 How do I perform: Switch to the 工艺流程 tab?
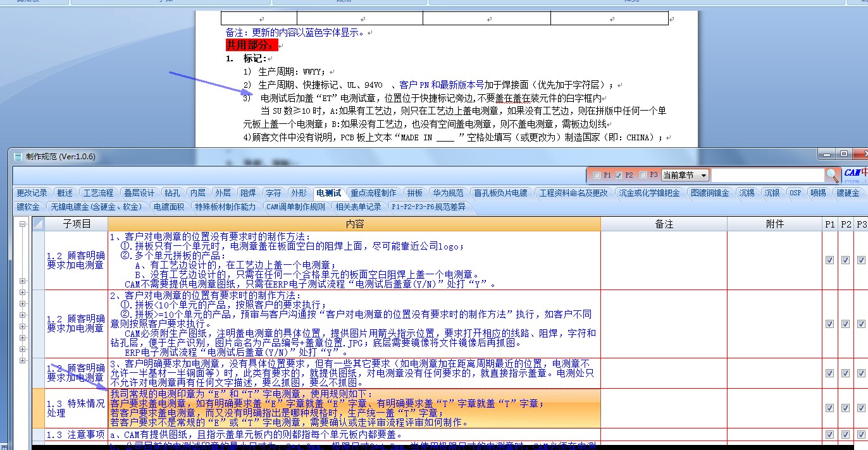click(98, 193)
